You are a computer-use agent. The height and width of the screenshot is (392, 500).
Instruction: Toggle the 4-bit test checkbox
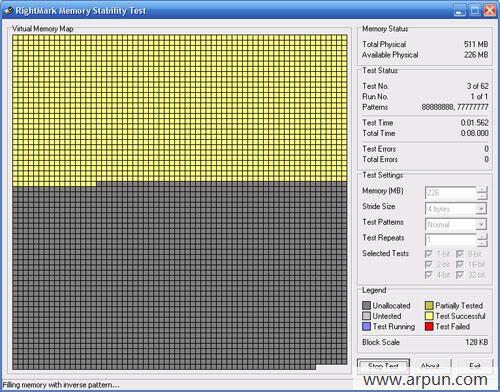pyautogui.click(x=429, y=275)
